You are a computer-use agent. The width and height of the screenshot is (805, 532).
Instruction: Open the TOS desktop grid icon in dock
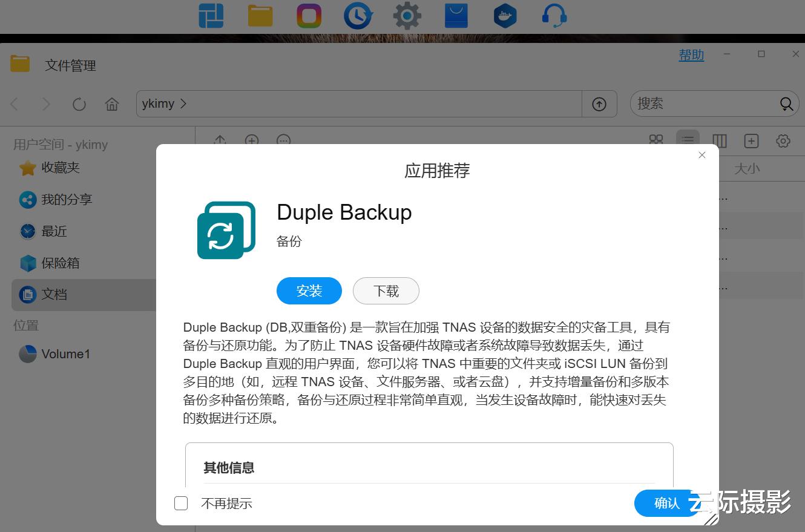point(211,16)
